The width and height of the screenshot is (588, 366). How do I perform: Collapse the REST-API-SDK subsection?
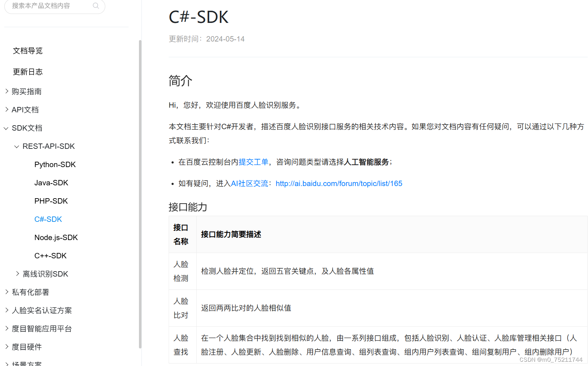tap(48, 146)
